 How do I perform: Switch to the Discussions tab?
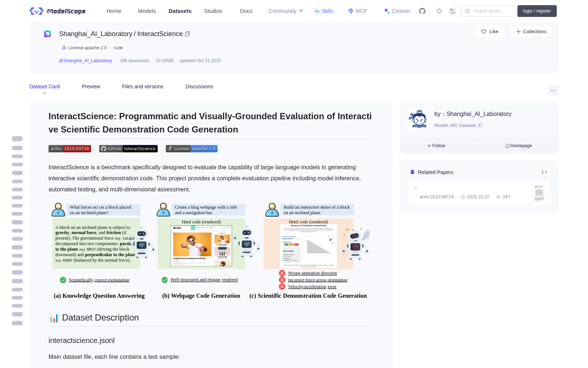[199, 86]
